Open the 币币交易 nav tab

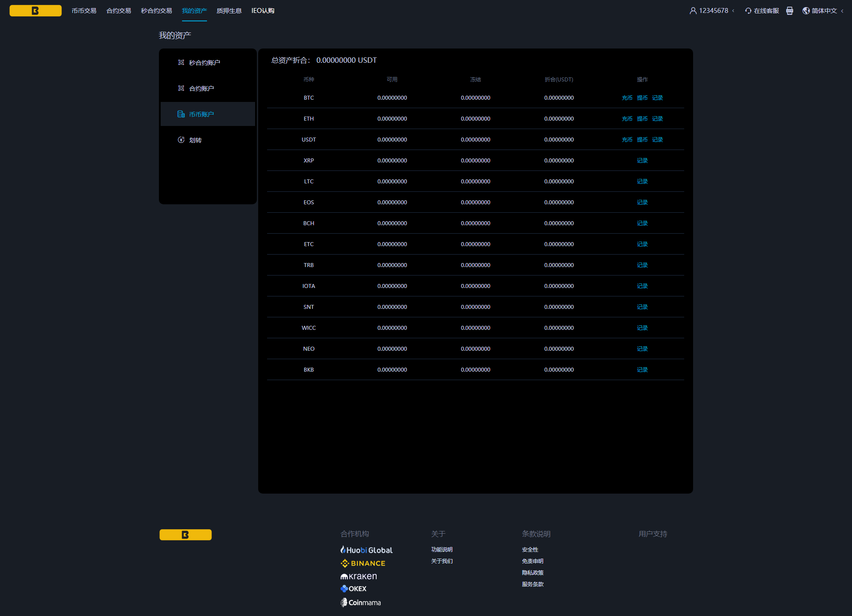(84, 11)
